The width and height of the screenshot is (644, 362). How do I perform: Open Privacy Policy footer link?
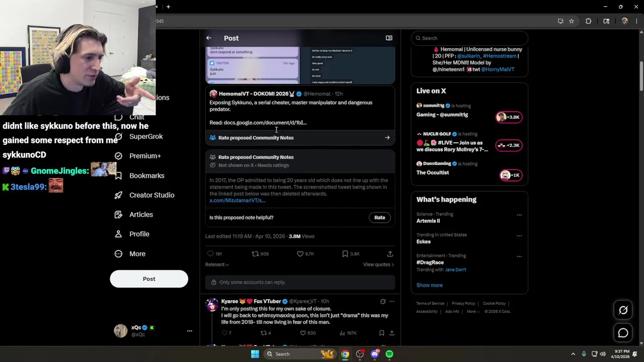[x=463, y=304]
